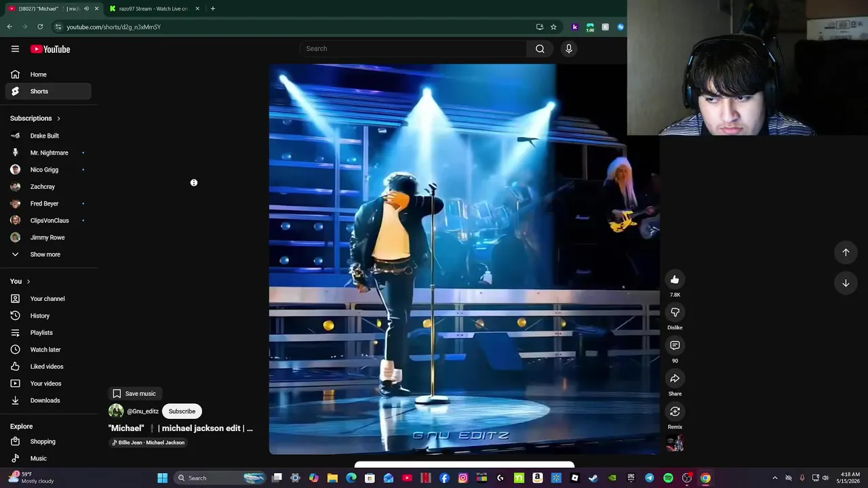Click the Dislike thumbs-down icon
This screenshot has width=868, height=488.
[675, 312]
